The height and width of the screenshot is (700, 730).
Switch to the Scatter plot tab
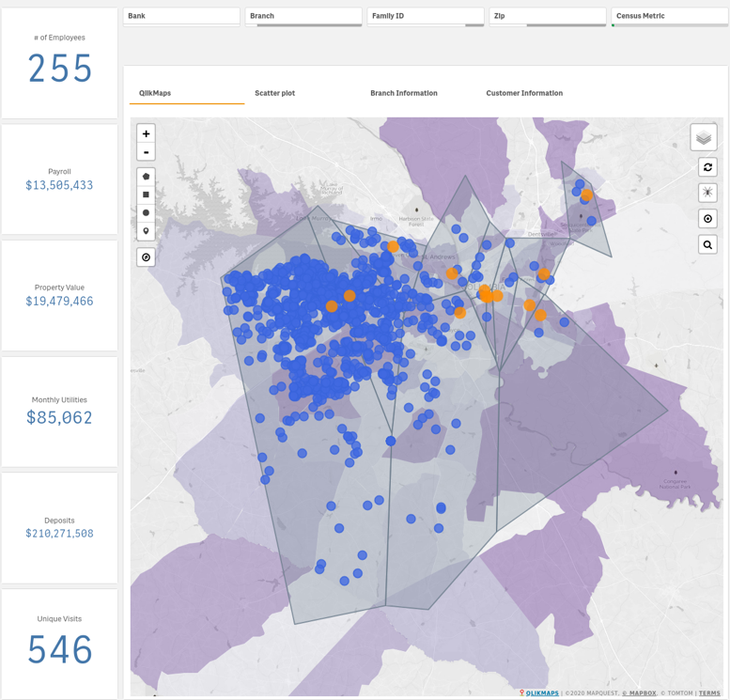point(274,93)
